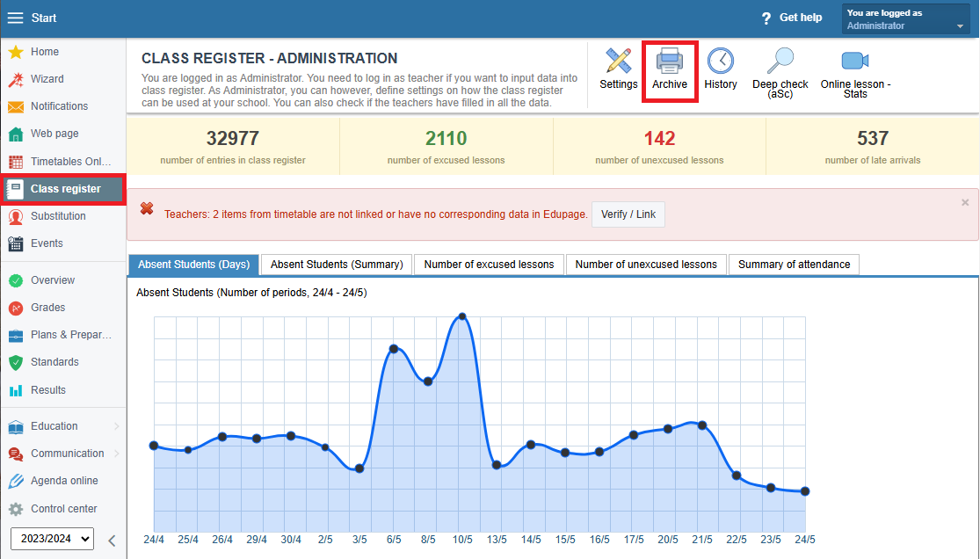
Task: Click the Verify / Link button
Action: [628, 214]
